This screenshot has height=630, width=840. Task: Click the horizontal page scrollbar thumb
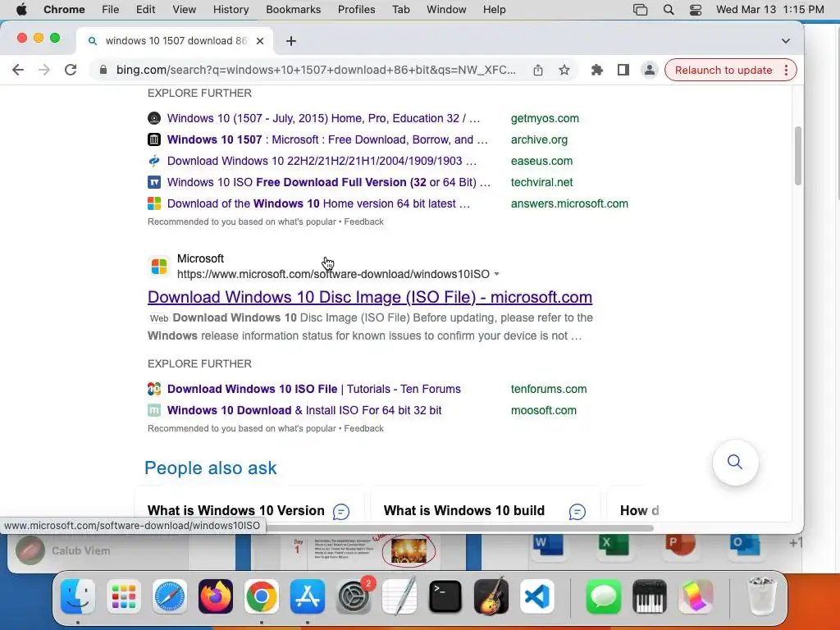click(458, 527)
